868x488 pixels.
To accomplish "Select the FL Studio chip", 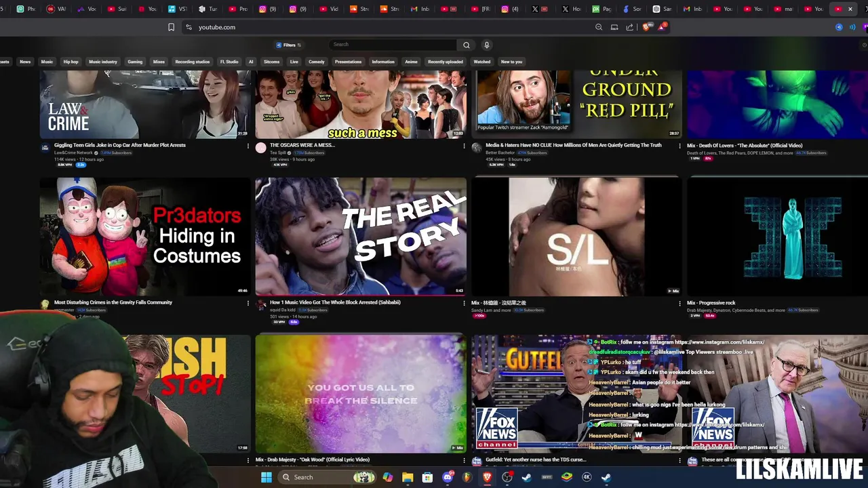I will (x=229, y=62).
